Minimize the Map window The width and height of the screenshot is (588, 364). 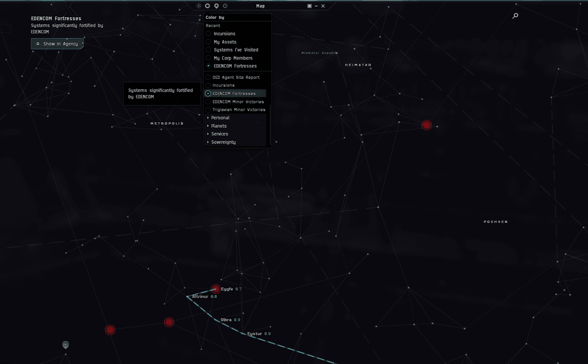[x=316, y=6]
